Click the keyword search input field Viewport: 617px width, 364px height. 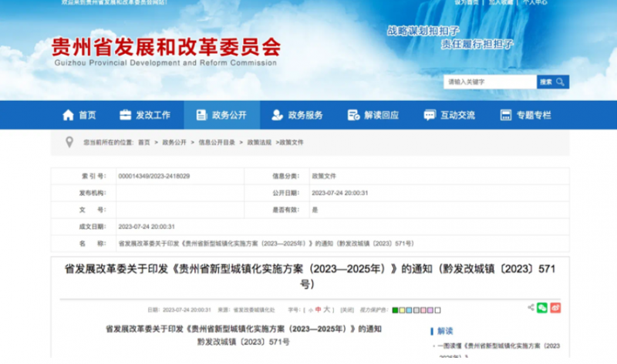tap(490, 82)
